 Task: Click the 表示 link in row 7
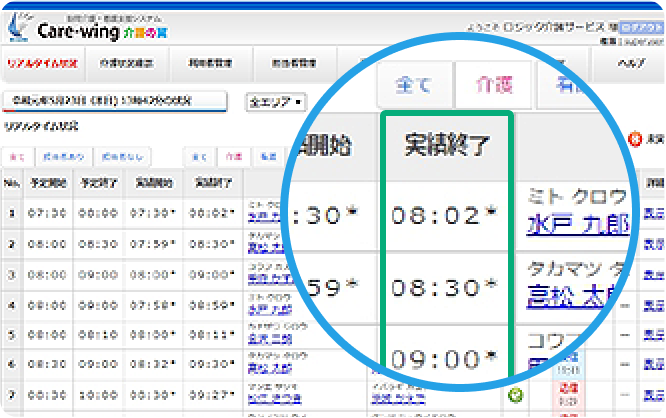654,395
